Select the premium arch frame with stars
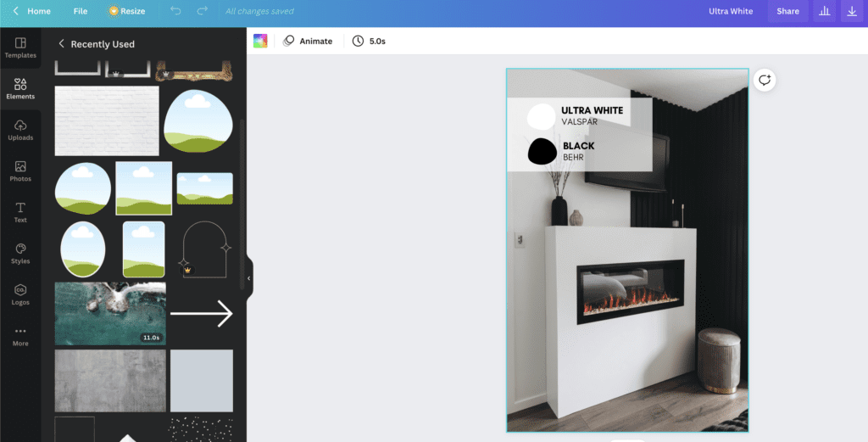 point(205,249)
